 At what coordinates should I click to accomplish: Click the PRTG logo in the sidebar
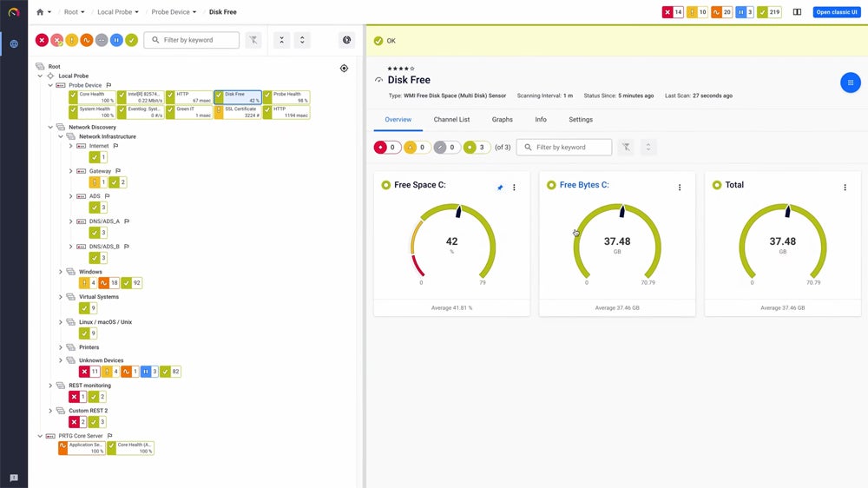pyautogui.click(x=14, y=11)
